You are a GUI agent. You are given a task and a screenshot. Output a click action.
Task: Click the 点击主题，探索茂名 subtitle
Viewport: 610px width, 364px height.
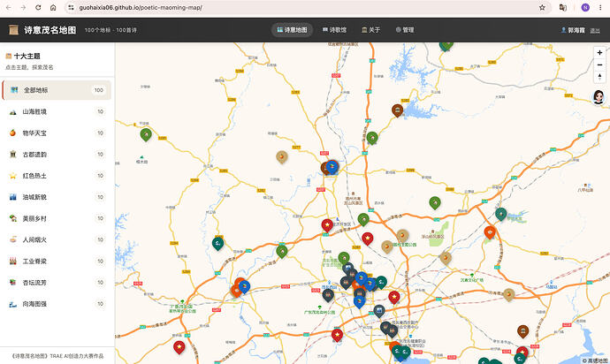[x=29, y=67]
